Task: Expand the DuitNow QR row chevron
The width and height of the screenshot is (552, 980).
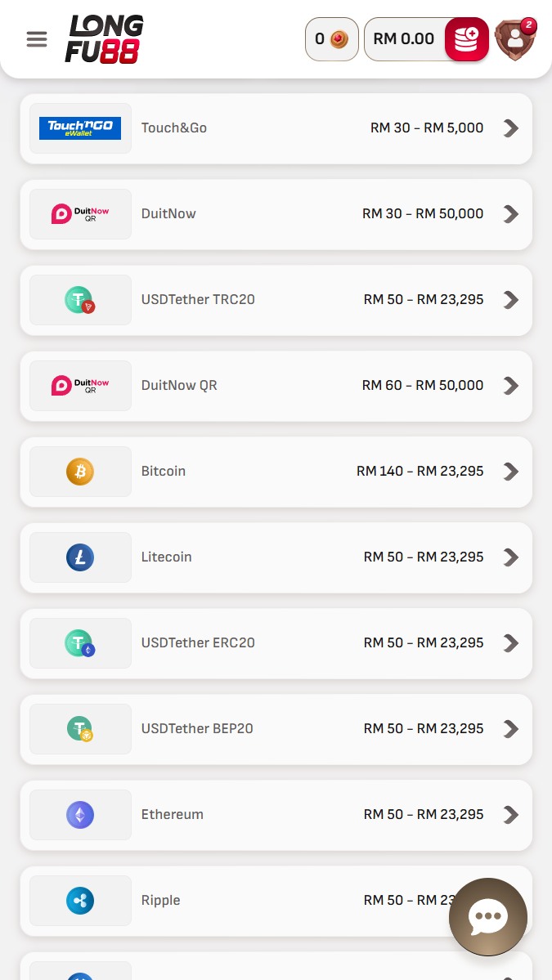Action: pyautogui.click(x=511, y=386)
